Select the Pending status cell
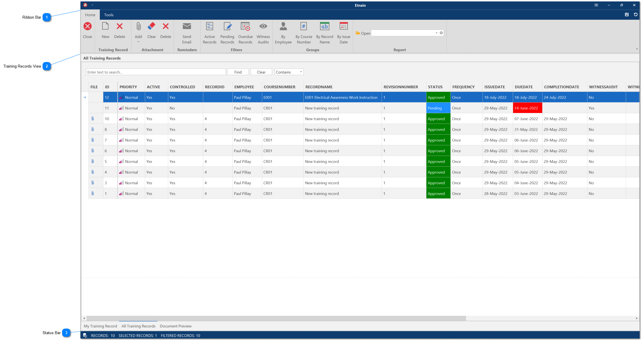The height and width of the screenshot is (342, 644). [438, 108]
